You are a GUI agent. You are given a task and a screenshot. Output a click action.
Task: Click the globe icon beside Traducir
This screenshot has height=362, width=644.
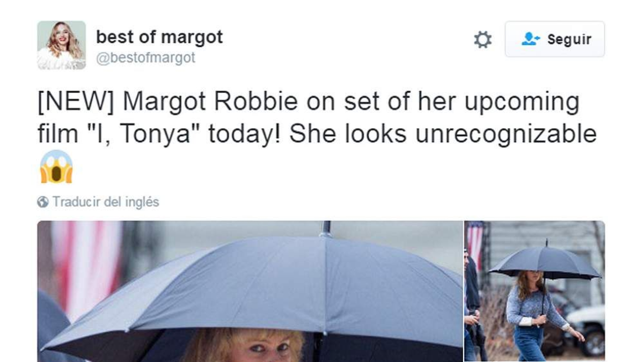43,202
